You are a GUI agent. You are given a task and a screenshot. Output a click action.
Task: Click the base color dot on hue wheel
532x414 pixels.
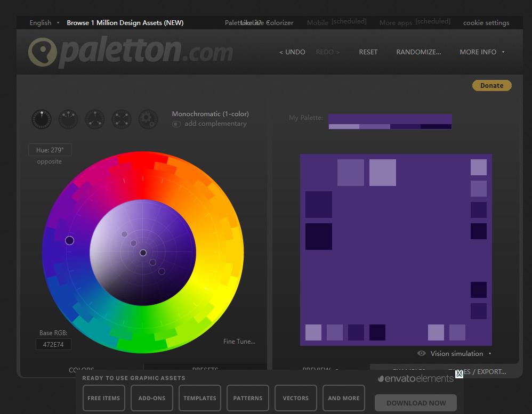click(69, 241)
